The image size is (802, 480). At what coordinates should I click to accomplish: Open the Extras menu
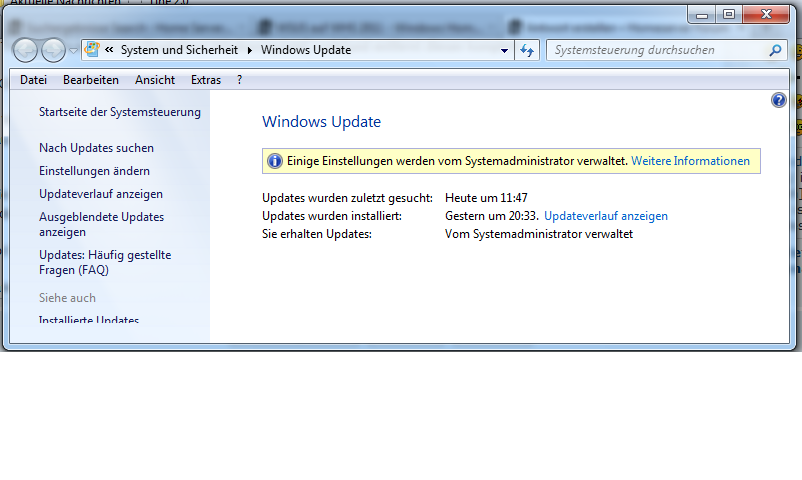coord(206,80)
